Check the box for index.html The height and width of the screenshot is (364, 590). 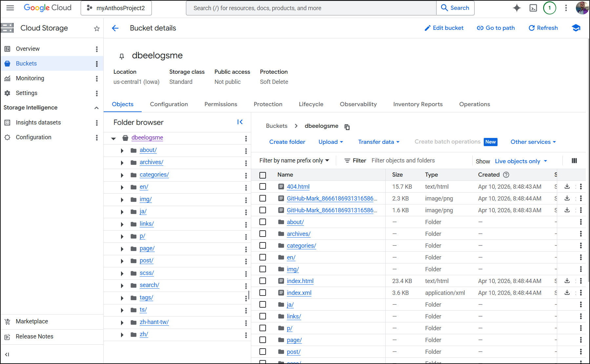(263, 281)
